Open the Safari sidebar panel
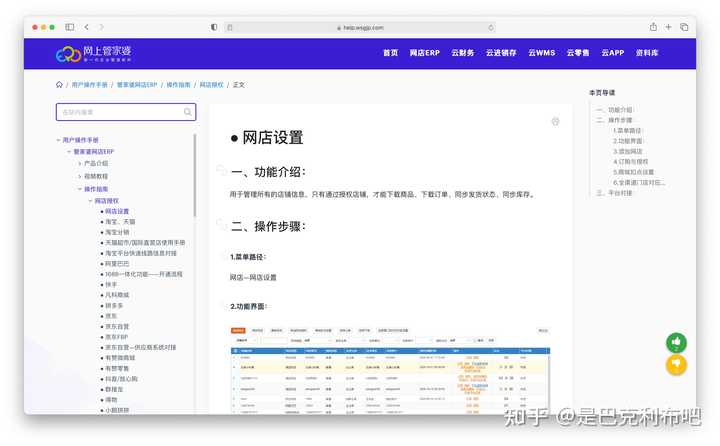The width and height of the screenshot is (720, 446). point(70,27)
